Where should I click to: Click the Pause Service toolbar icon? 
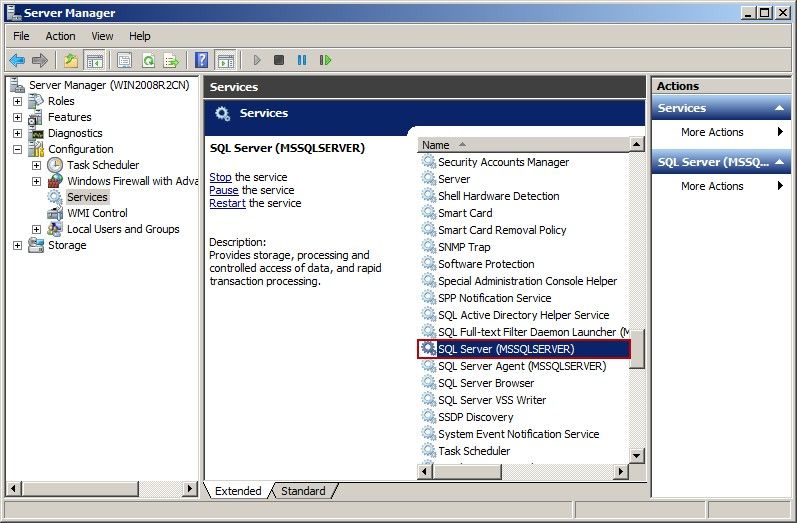click(x=302, y=60)
